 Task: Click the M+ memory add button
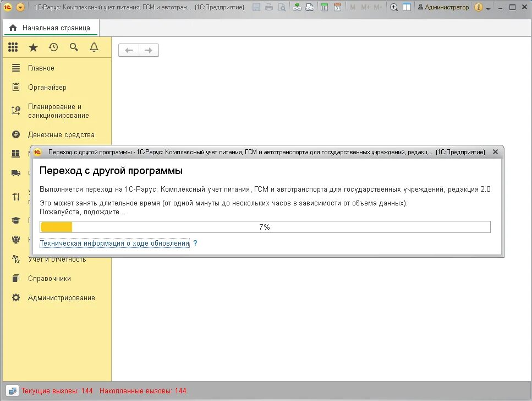[365, 7]
